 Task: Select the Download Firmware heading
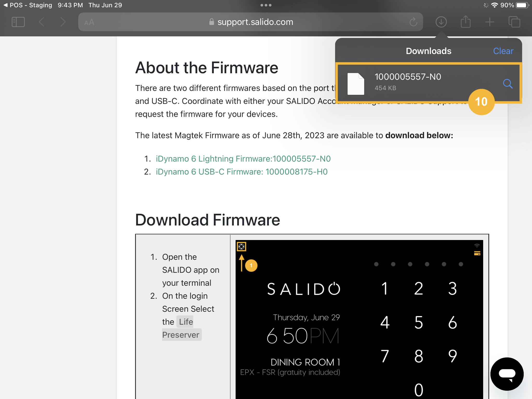coord(208,220)
